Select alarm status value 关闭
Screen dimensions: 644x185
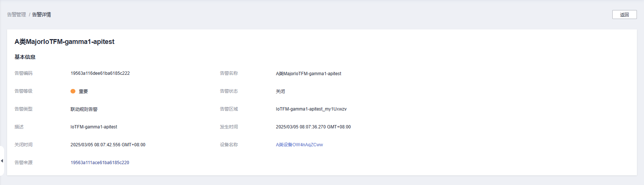coord(280,91)
